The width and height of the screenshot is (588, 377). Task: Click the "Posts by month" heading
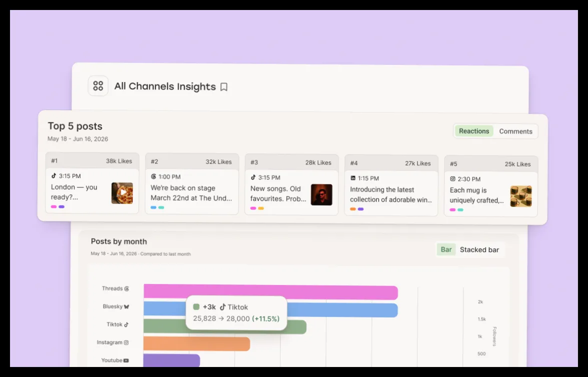(x=119, y=241)
